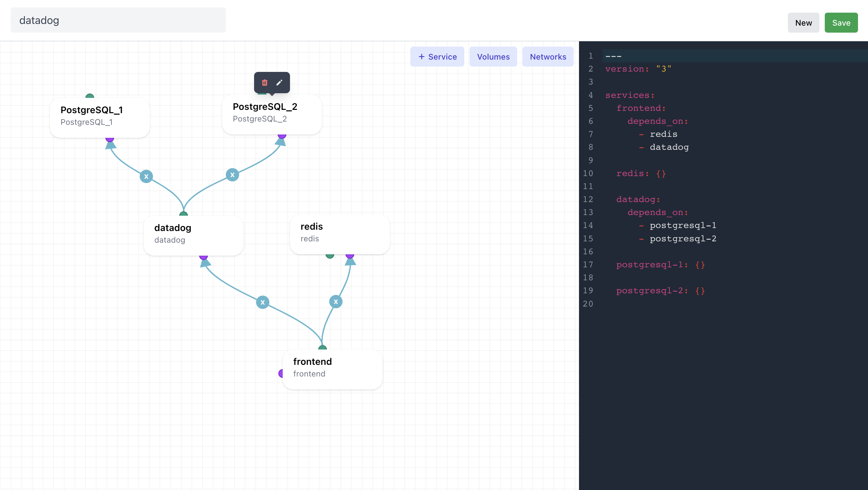This screenshot has width=868, height=490.
Task: Click the New button
Action: point(803,23)
